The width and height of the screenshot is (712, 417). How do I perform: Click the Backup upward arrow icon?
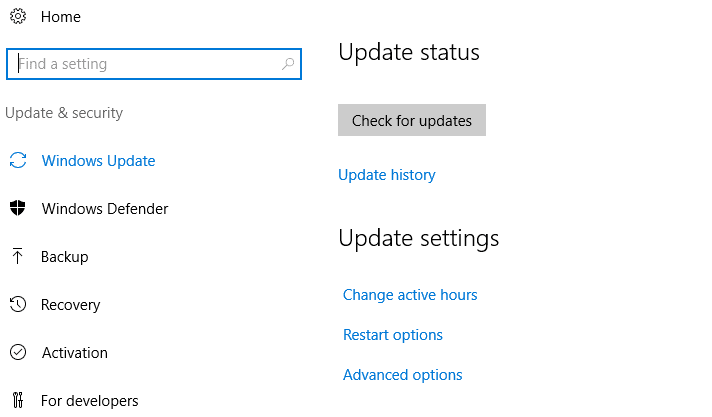pos(17,256)
